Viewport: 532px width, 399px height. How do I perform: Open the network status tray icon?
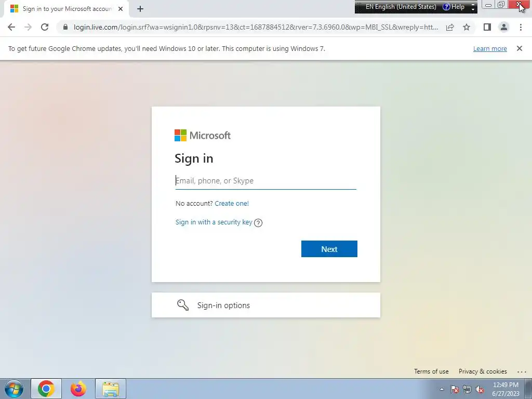467,389
